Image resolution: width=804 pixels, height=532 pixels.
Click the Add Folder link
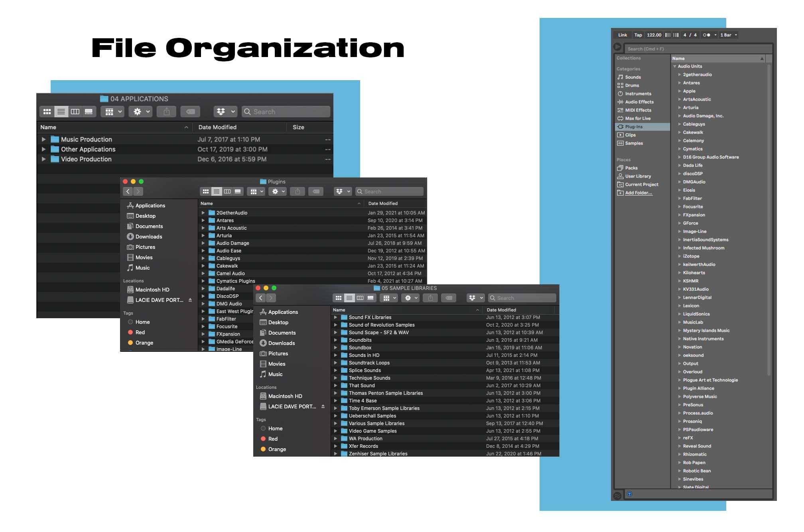pyautogui.click(x=638, y=193)
